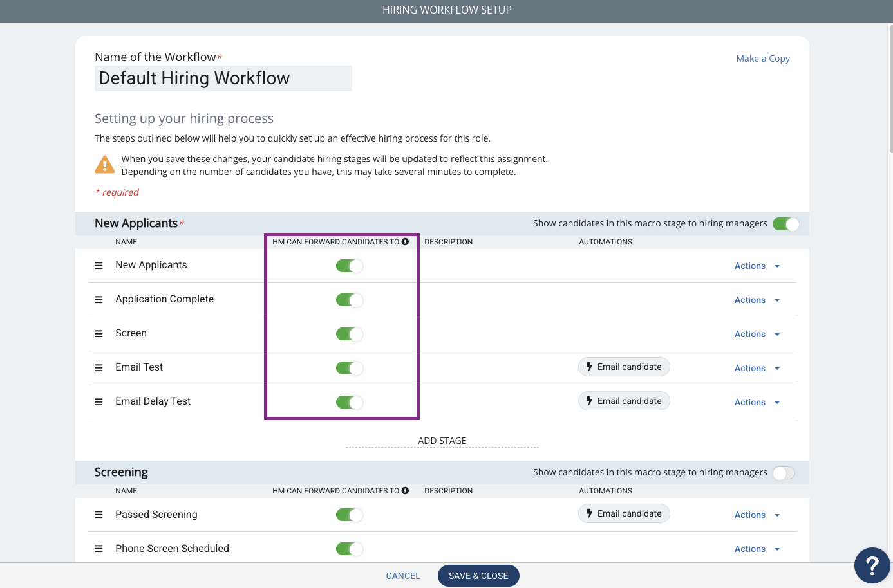
Task: Click the orange warning triangle icon
Action: [x=105, y=165]
